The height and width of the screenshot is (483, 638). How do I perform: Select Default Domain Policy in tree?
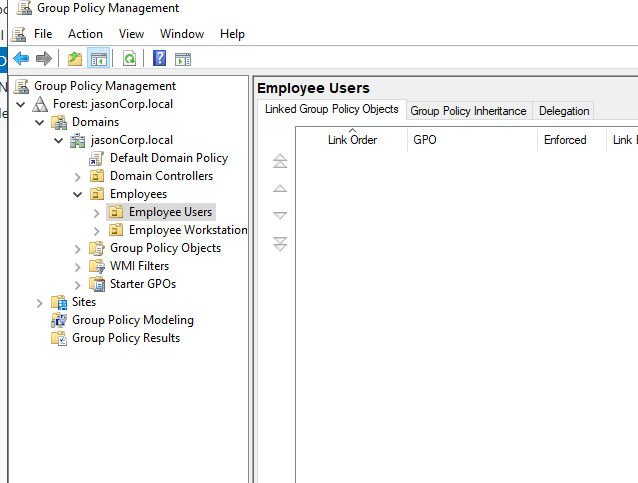click(x=168, y=158)
